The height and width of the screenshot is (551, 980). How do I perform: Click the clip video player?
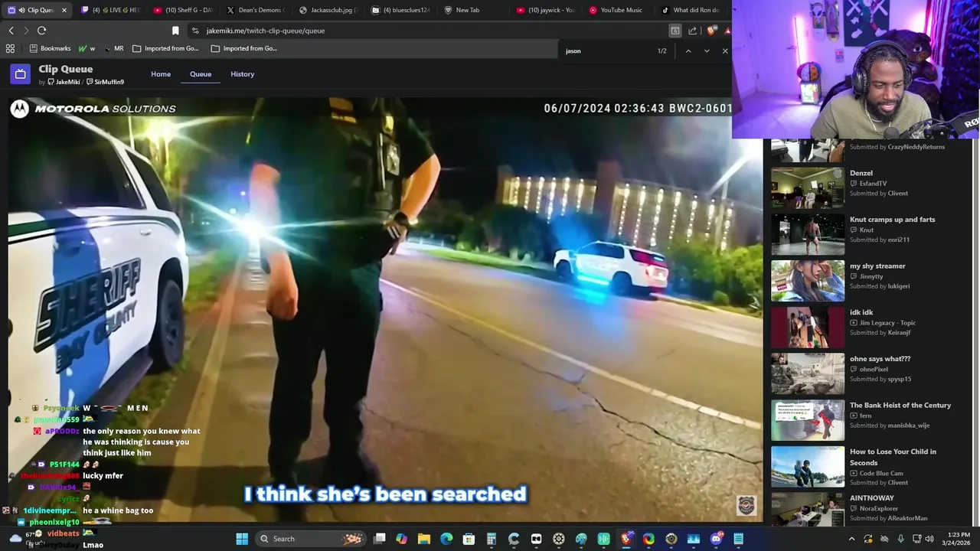[x=385, y=310]
